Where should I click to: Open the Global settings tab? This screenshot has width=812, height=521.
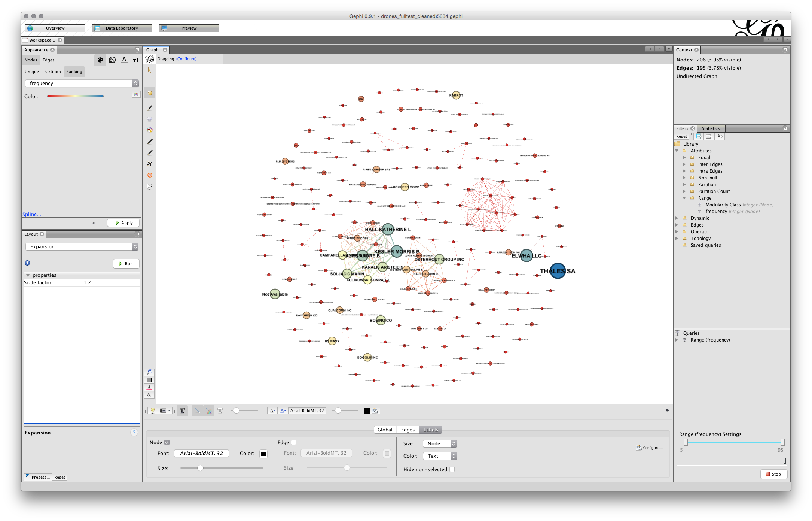pos(385,430)
